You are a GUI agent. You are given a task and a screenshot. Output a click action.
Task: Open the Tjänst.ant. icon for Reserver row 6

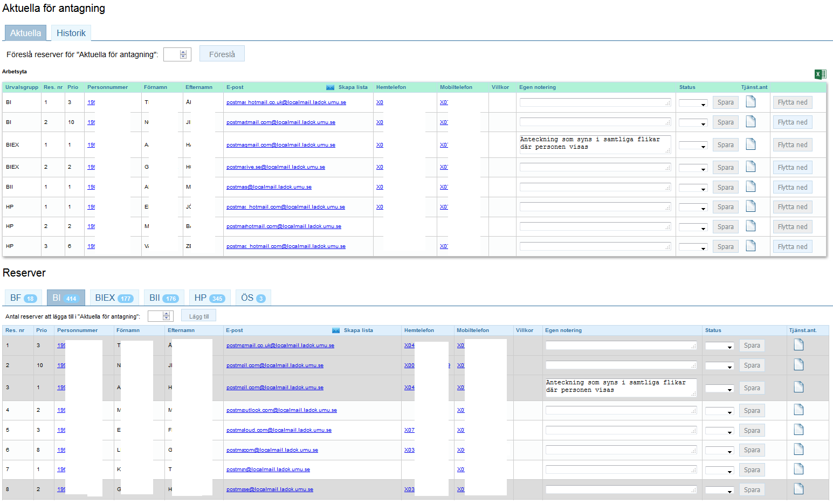(798, 449)
